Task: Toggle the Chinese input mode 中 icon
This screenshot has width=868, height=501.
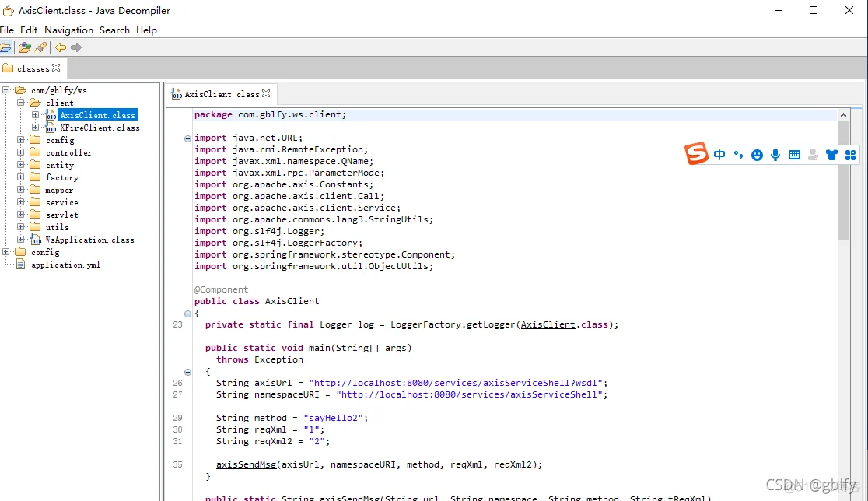Action: (719, 155)
